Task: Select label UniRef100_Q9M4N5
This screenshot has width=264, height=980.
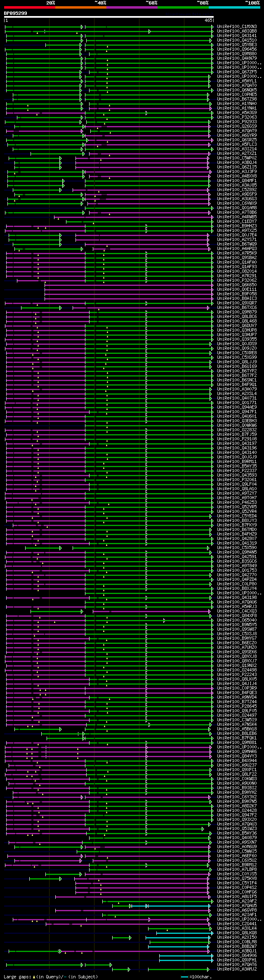Action: (237, 552)
